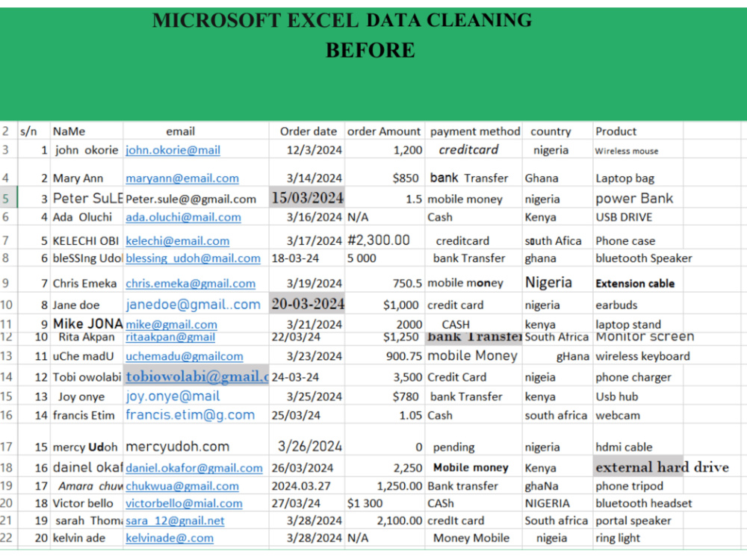Open the john.okorie@mail email link
This screenshot has height=560, width=747.
(173, 150)
